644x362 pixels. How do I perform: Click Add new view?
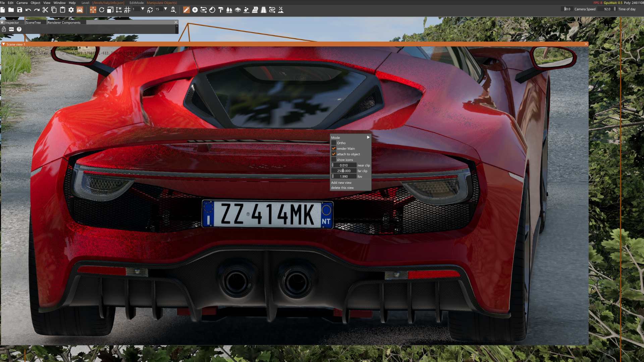[341, 183]
